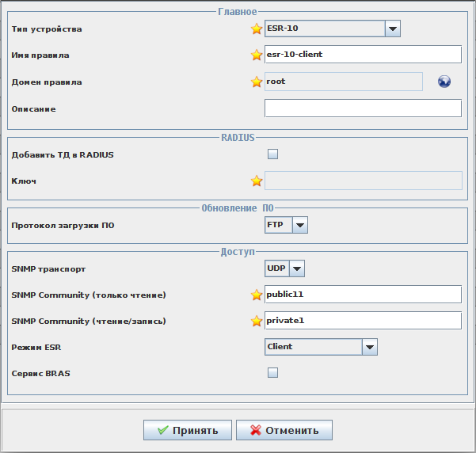The image size is (476, 453).
Task: Click the private1 SNMP community field
Action: pyautogui.click(x=363, y=321)
